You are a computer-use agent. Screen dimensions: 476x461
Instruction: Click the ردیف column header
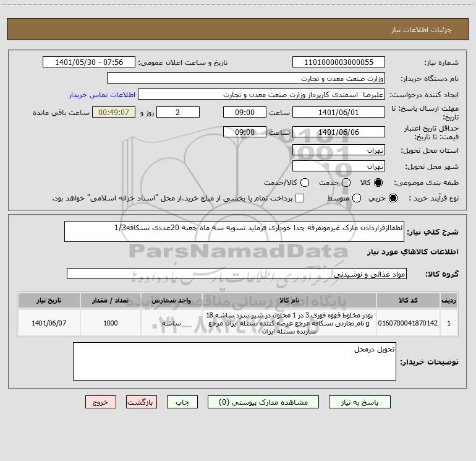tap(449, 300)
